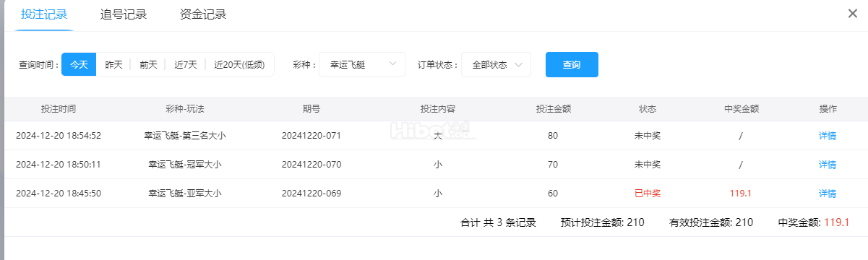Screen dimensions: 868x260
Task: Click 幸运飞艇-亚军大小 cell
Action: [x=185, y=193]
